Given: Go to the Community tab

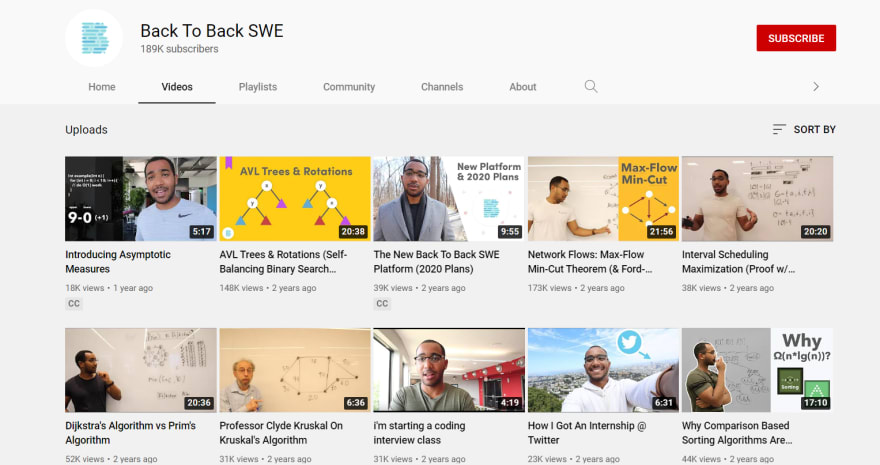Looking at the screenshot, I should [349, 87].
